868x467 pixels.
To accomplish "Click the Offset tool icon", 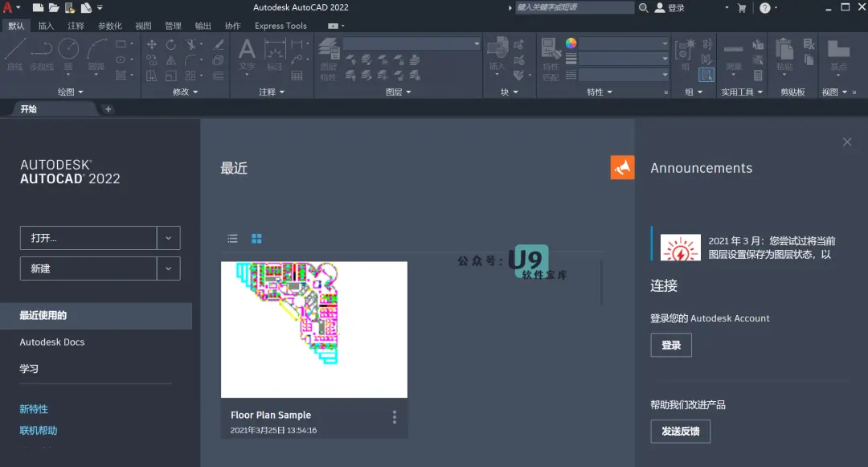I will [219, 76].
